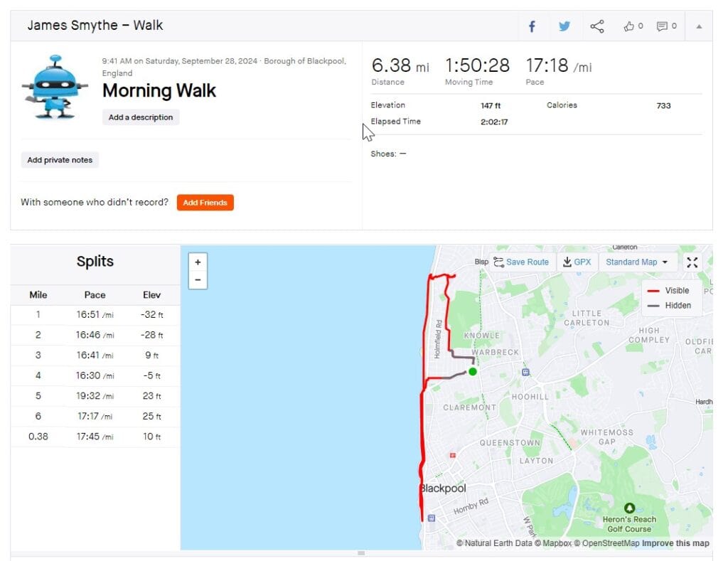Share activity on Facebook icon

click(532, 26)
